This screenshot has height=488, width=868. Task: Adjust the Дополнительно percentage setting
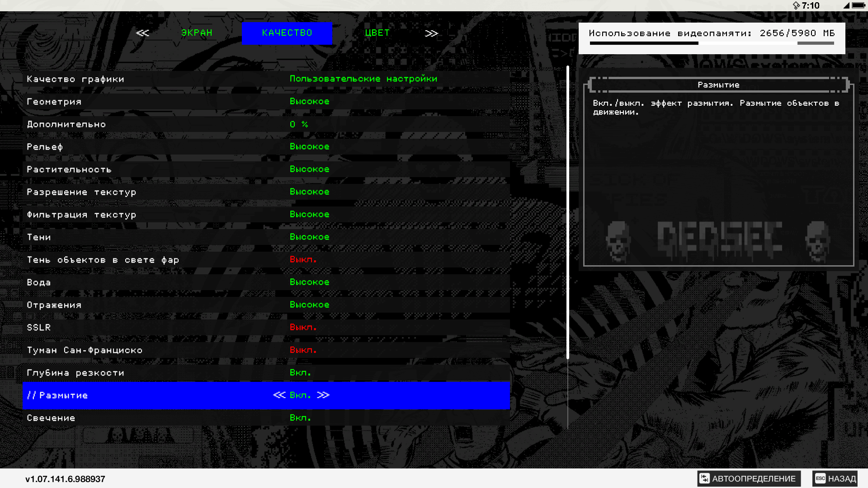click(299, 124)
